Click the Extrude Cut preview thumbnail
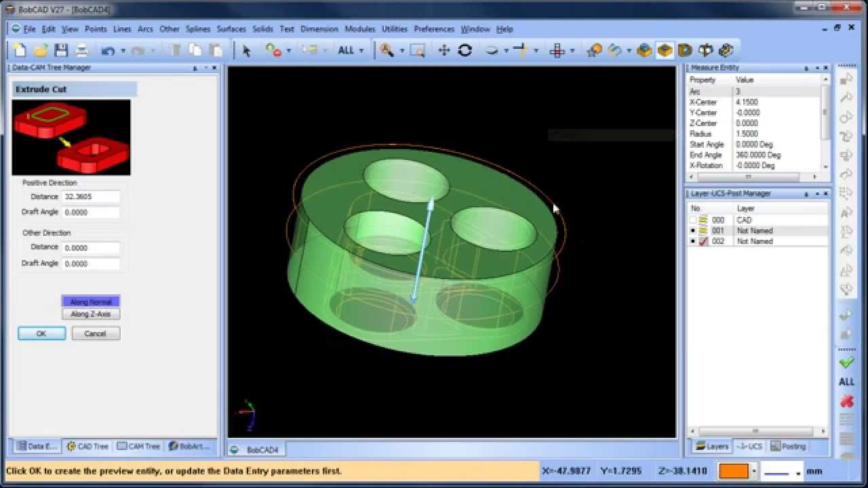Viewport: 868px width, 488px height. point(71,138)
